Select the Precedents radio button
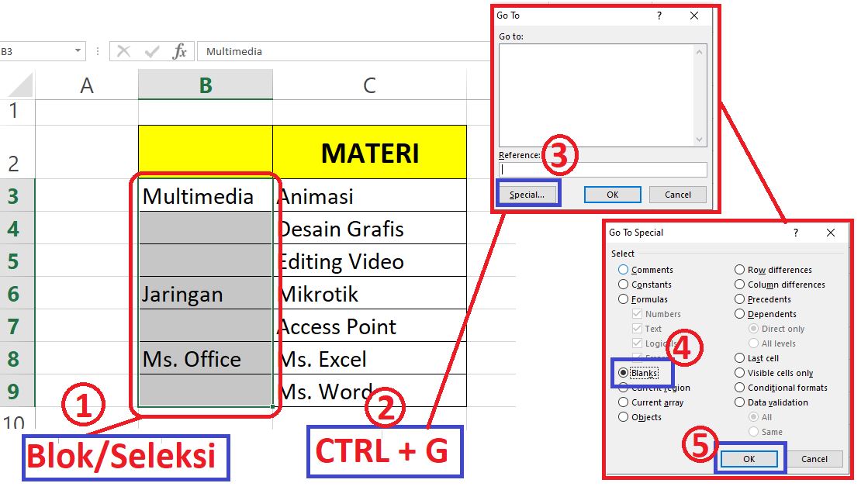 click(739, 299)
